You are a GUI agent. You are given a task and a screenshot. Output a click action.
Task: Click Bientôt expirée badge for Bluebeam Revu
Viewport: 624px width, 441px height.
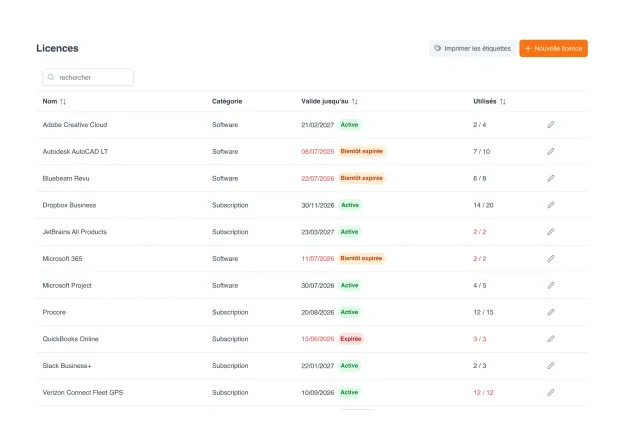[361, 178]
